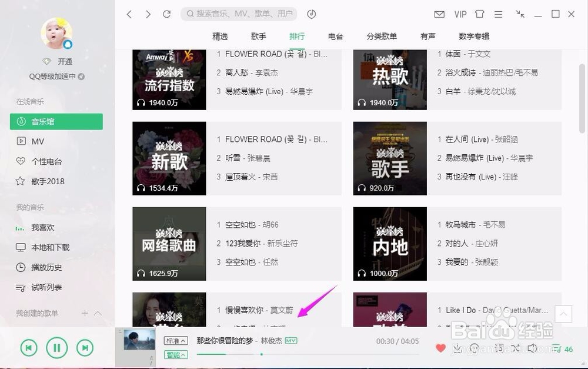Screen dimensions: 588x369
Task: Select the 排行 tab
Action: pos(296,36)
